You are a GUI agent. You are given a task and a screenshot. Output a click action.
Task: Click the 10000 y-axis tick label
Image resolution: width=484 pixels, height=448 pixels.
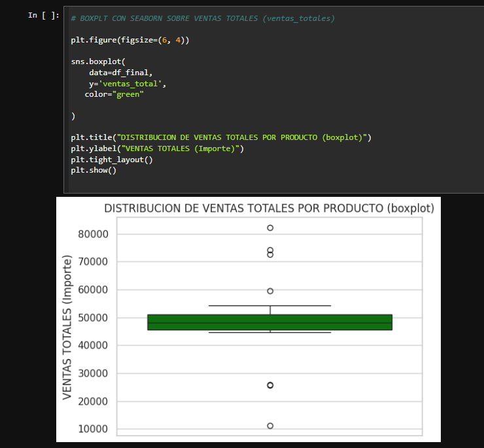point(93,429)
